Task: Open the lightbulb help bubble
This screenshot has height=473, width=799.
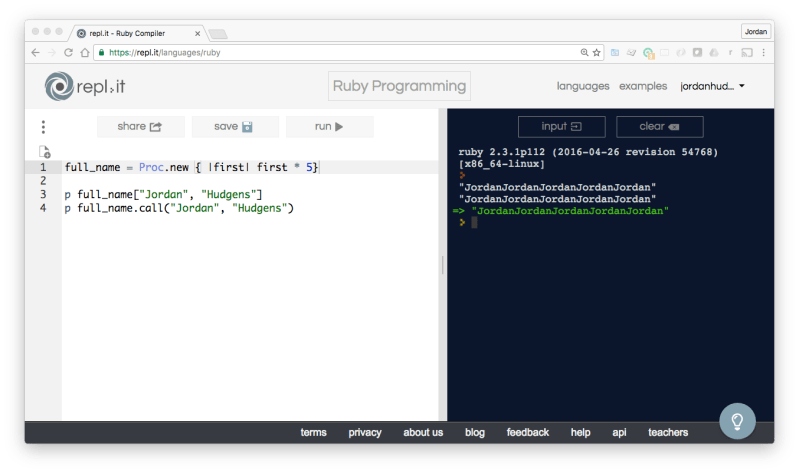Action: [x=737, y=421]
